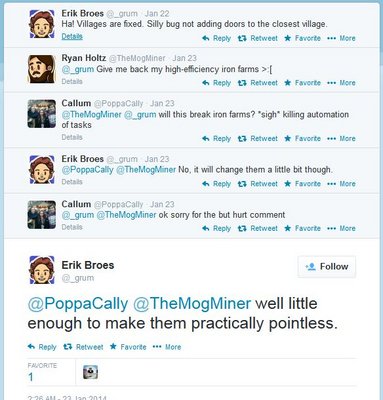Click @TheMogMiner mention in the large tweet
The height and width of the screenshot is (400, 383).
[x=192, y=304]
